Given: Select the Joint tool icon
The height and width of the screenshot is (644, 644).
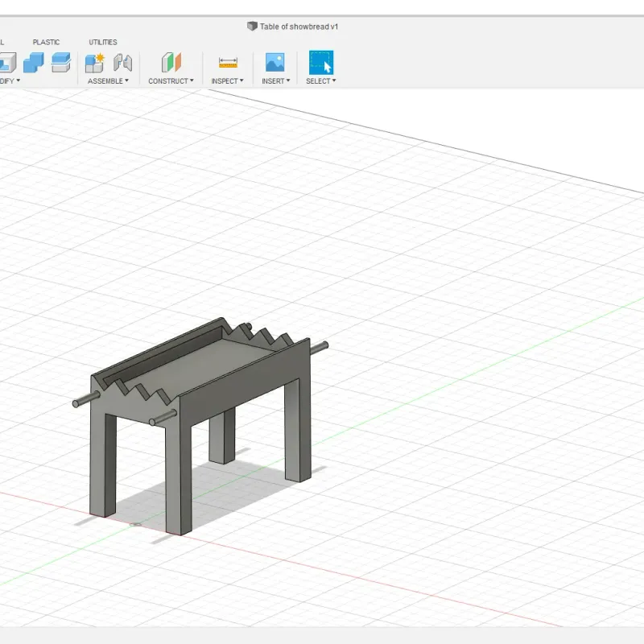Looking at the screenshot, I should [122, 63].
